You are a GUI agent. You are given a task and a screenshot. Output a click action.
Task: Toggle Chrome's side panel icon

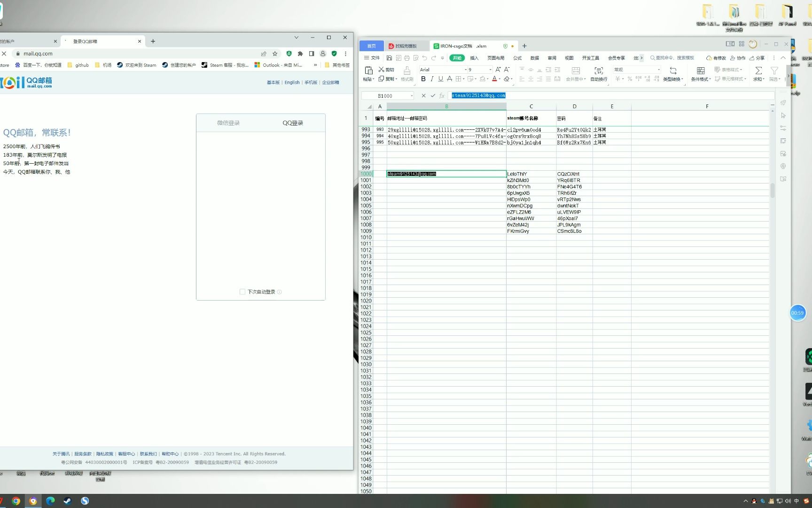[312, 54]
